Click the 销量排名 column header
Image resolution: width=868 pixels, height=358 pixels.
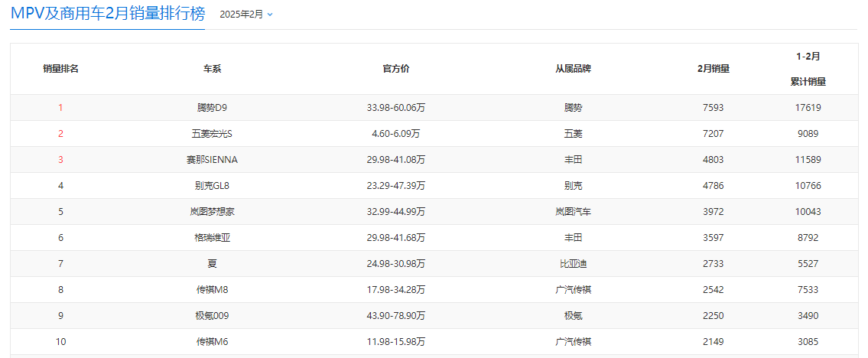61,69
